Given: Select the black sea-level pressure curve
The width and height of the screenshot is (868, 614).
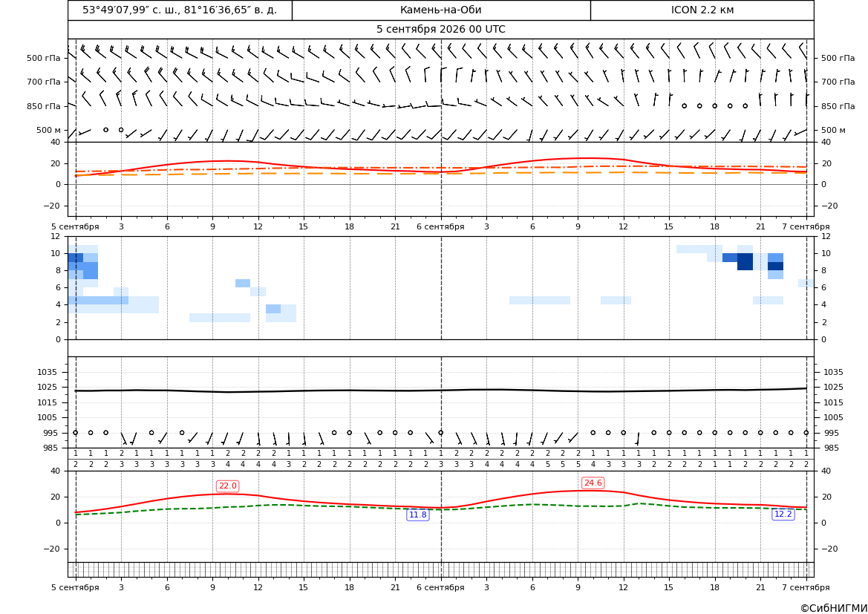Looking at the screenshot, I should [x=440, y=391].
